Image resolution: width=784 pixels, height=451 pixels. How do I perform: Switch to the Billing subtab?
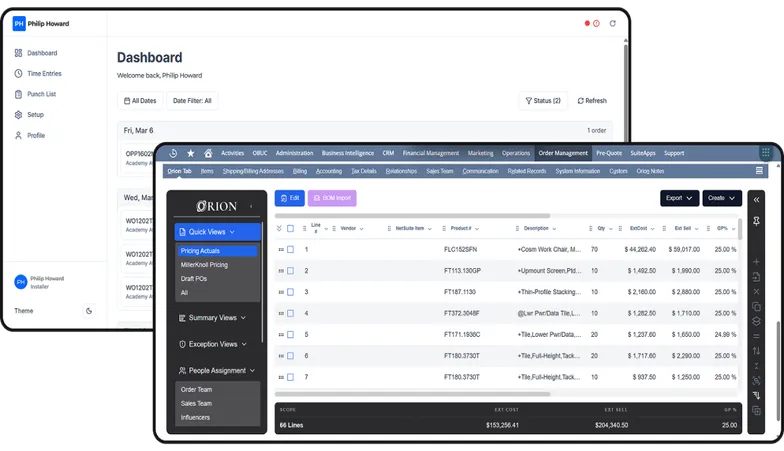[300, 171]
